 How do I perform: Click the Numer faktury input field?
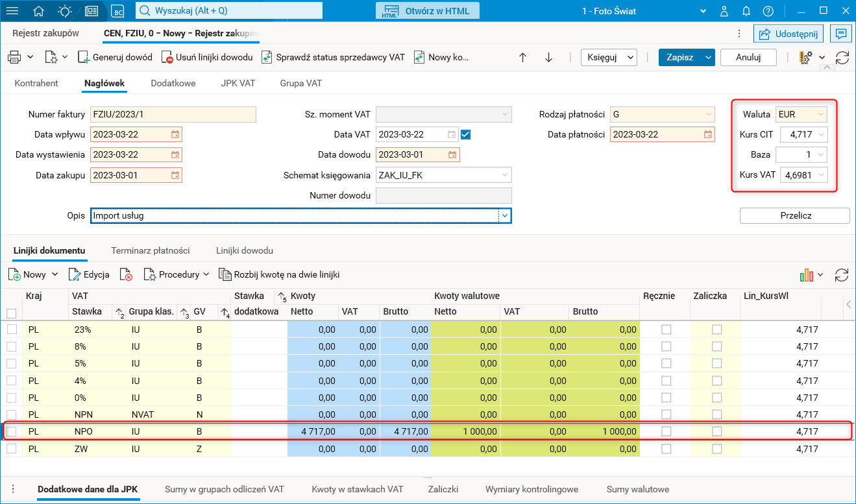pyautogui.click(x=173, y=115)
